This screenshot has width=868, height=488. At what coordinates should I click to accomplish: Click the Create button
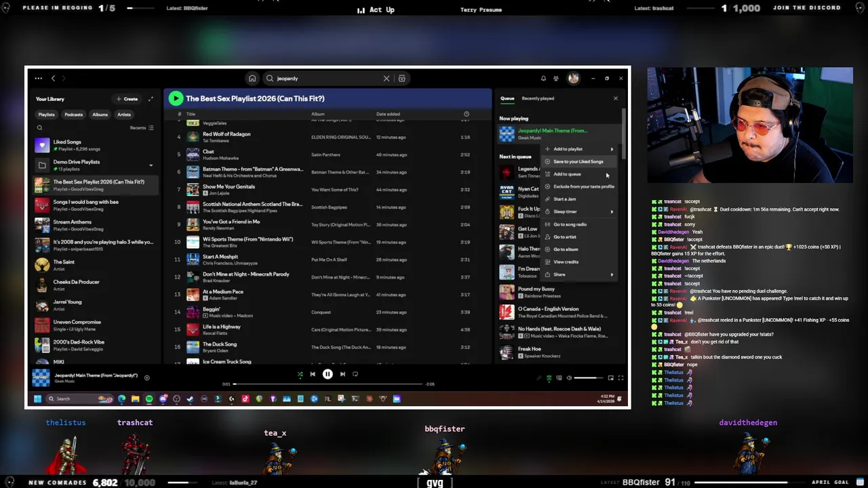click(x=127, y=99)
